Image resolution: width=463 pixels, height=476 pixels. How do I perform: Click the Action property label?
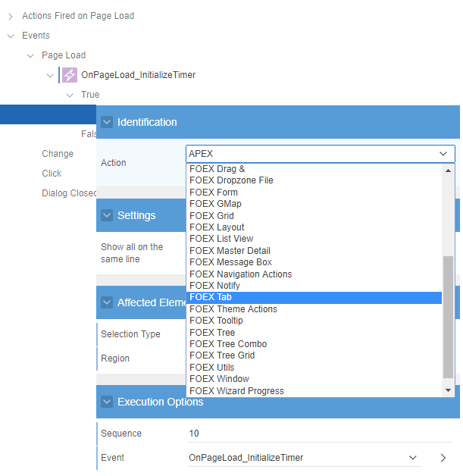click(x=114, y=163)
